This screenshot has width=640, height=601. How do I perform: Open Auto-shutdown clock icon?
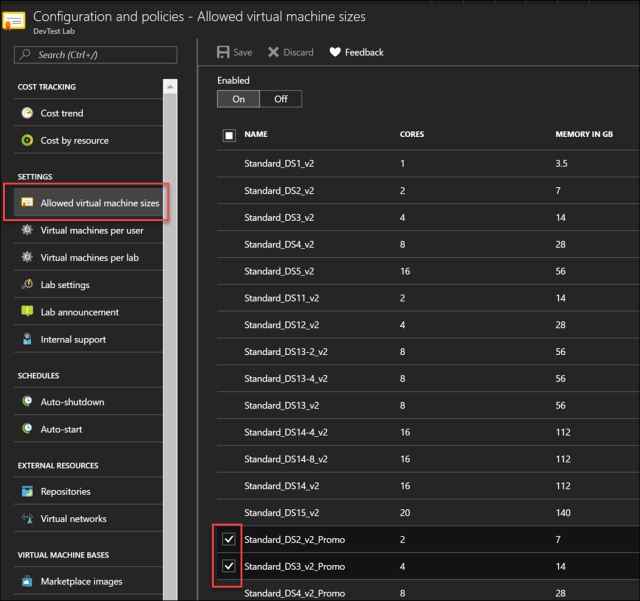click(27, 402)
